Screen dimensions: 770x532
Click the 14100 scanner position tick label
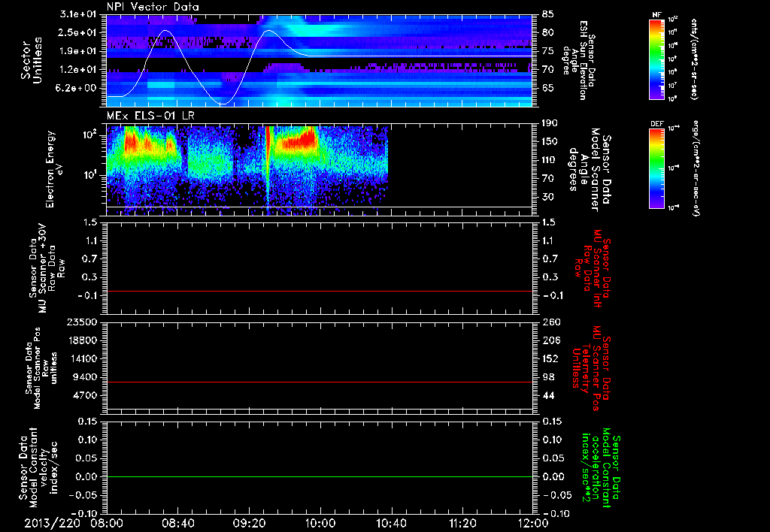tap(84, 358)
